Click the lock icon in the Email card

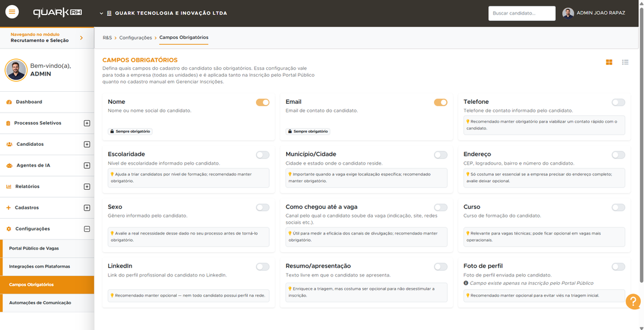coord(289,132)
